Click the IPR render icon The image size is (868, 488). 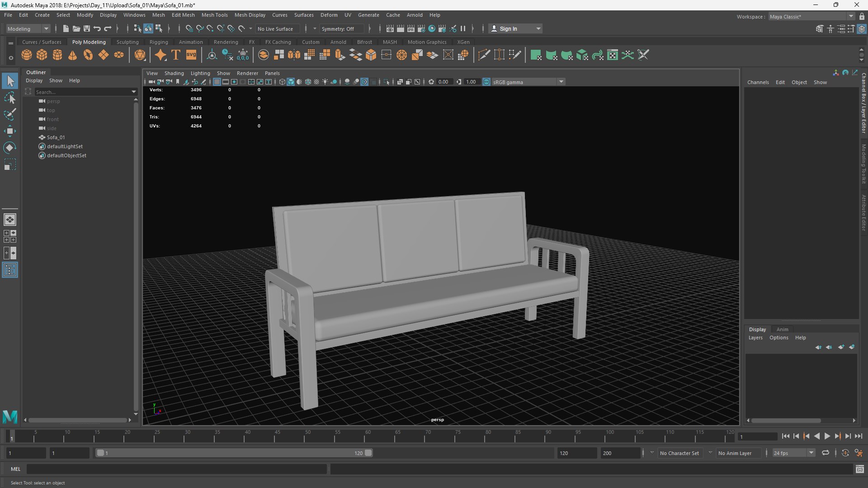[x=411, y=28]
